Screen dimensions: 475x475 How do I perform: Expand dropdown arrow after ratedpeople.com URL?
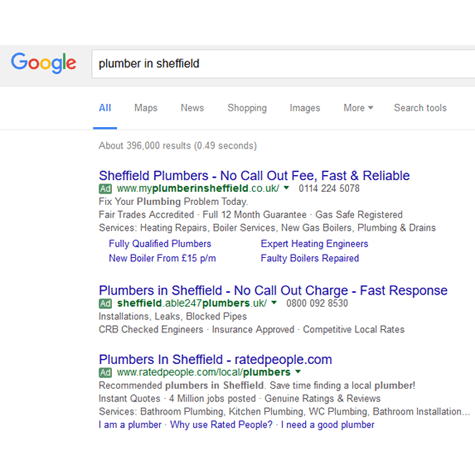(298, 371)
